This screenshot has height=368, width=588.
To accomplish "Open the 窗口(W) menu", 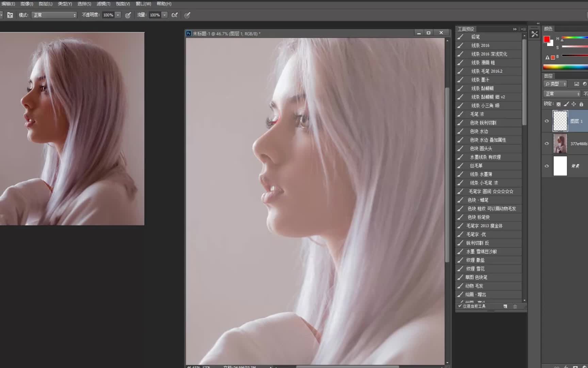I will coord(143,4).
